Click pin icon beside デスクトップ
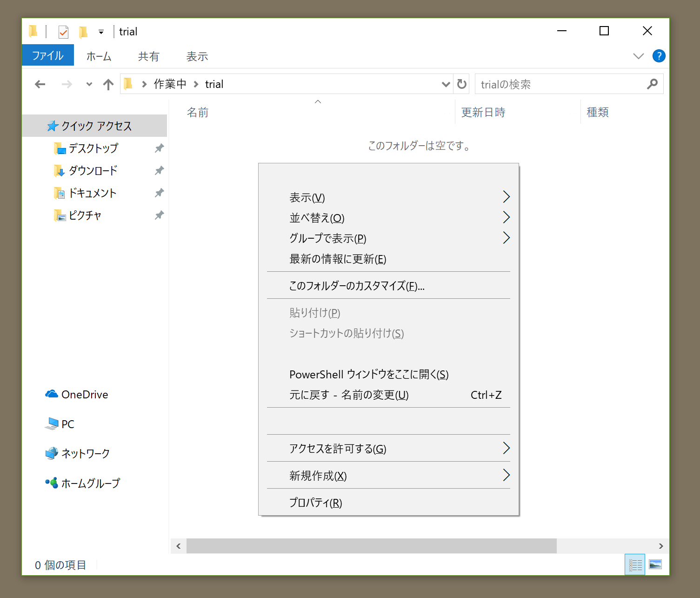 159,148
